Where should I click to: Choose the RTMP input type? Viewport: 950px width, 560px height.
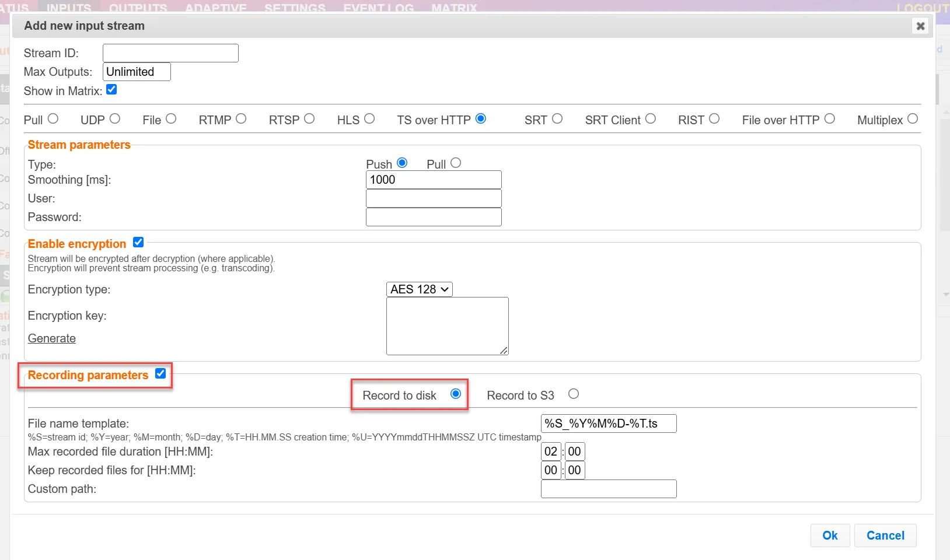point(241,119)
